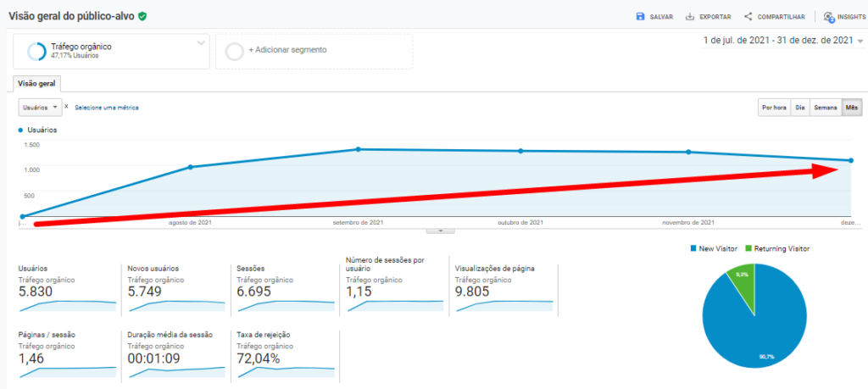Click the green verified shield icon

pos(142,16)
